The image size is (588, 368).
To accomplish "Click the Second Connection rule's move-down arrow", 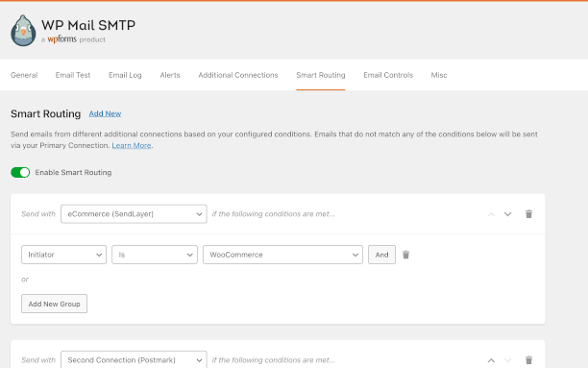I will coord(507,360).
